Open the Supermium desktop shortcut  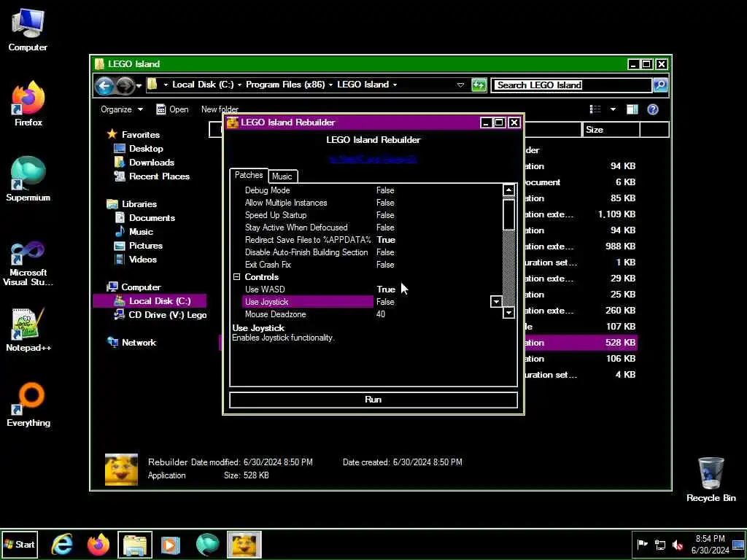pos(28,179)
